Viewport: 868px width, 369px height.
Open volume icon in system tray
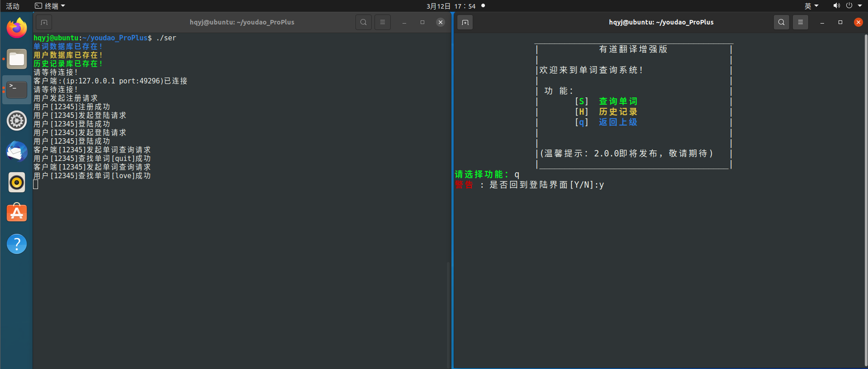[x=836, y=6]
